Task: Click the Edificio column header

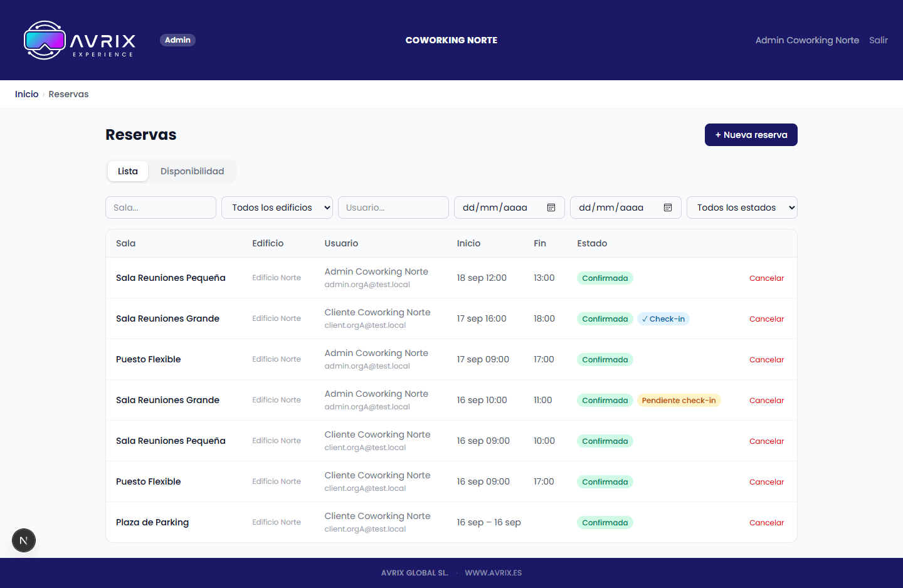Action: pos(268,243)
